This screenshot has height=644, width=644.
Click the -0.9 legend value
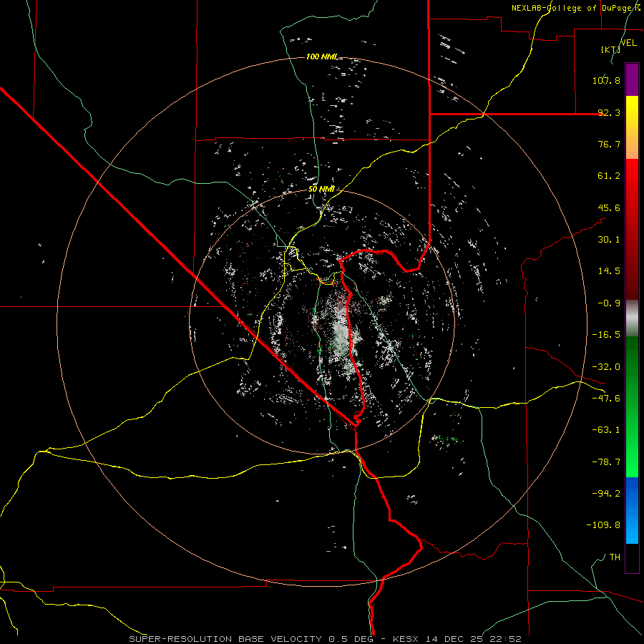point(609,303)
